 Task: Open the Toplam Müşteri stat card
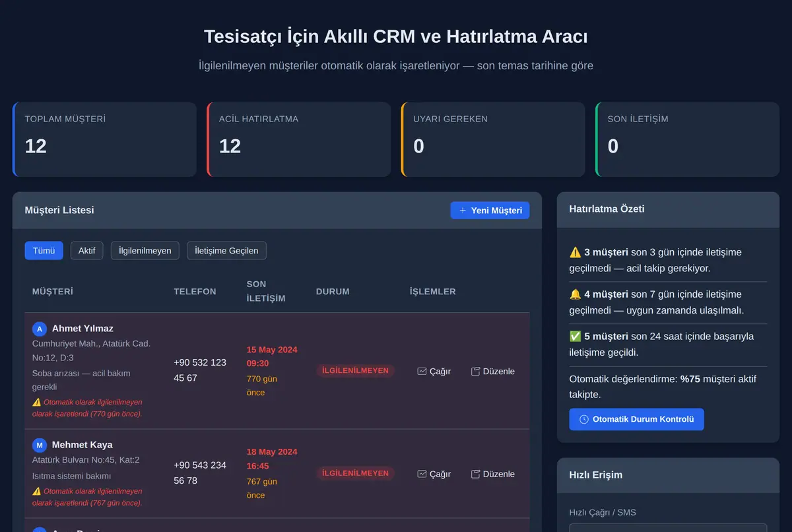(104, 139)
